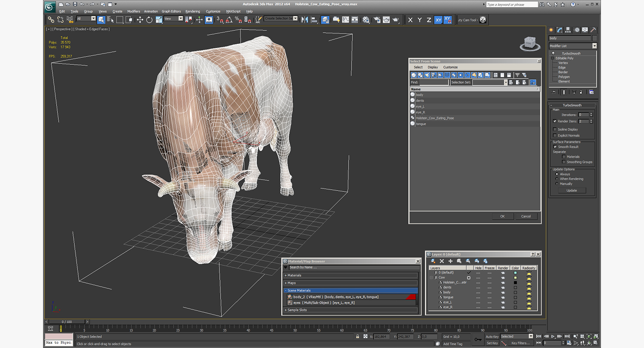Activate Select and Move tool
The height and width of the screenshot is (348, 644).
tap(140, 20)
